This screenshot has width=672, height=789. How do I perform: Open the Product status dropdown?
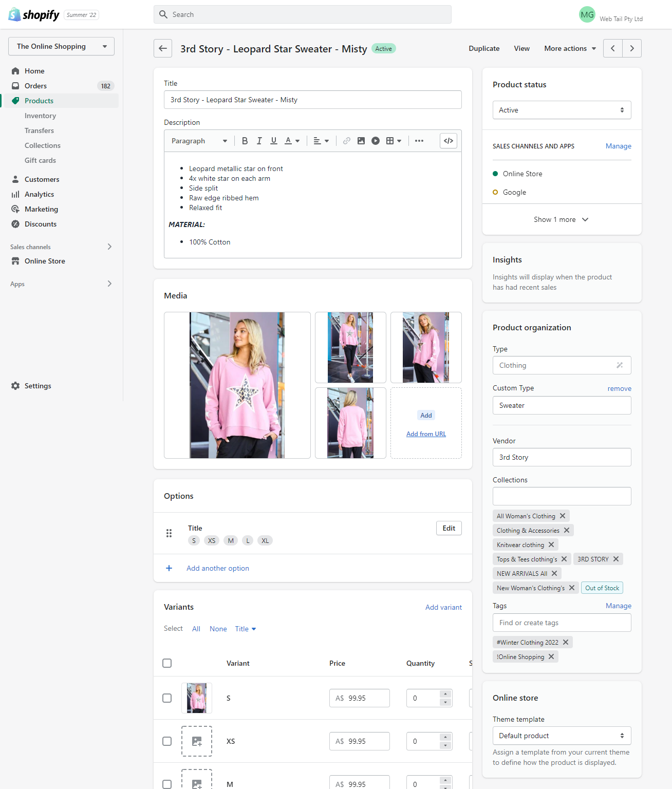pyautogui.click(x=562, y=110)
